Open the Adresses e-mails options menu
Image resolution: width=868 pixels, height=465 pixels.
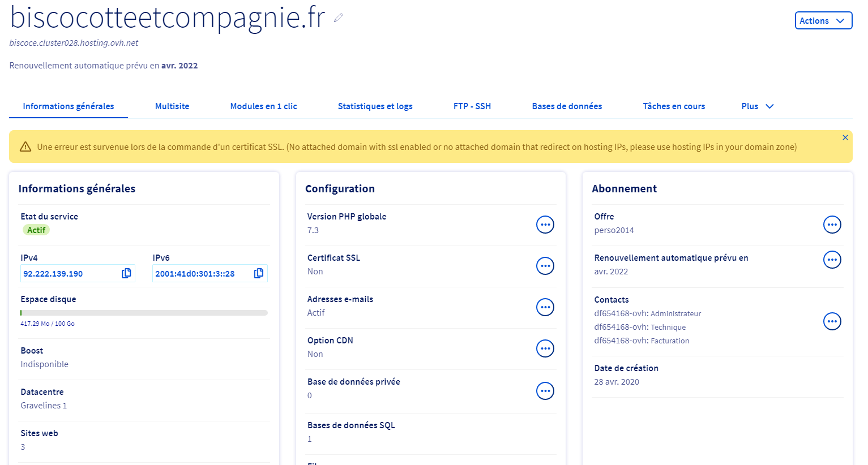click(x=545, y=307)
